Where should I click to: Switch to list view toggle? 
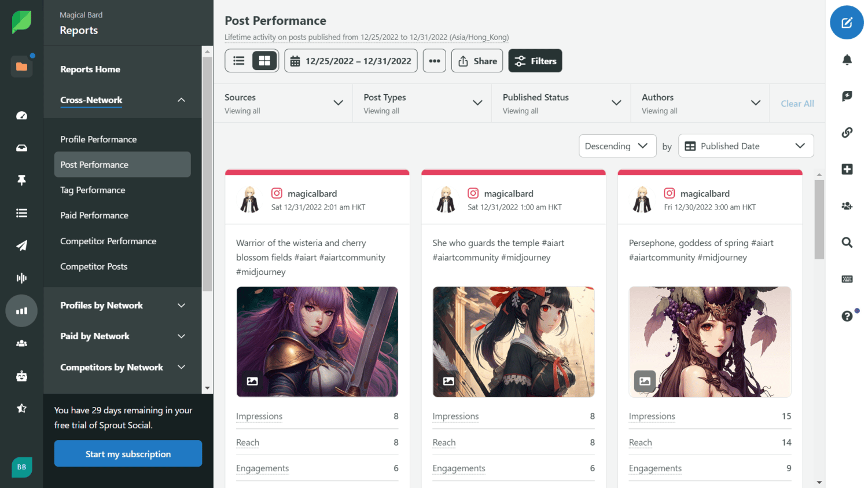pyautogui.click(x=239, y=61)
